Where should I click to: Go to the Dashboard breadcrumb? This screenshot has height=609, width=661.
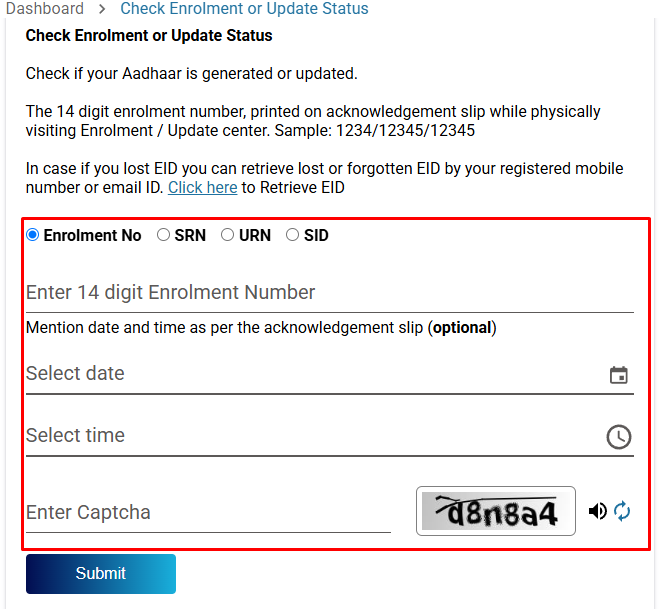(x=45, y=9)
